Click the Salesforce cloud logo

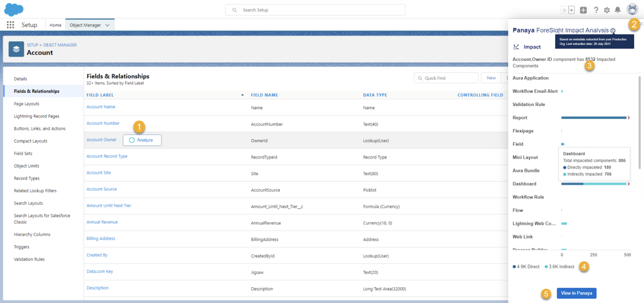pos(13,9)
